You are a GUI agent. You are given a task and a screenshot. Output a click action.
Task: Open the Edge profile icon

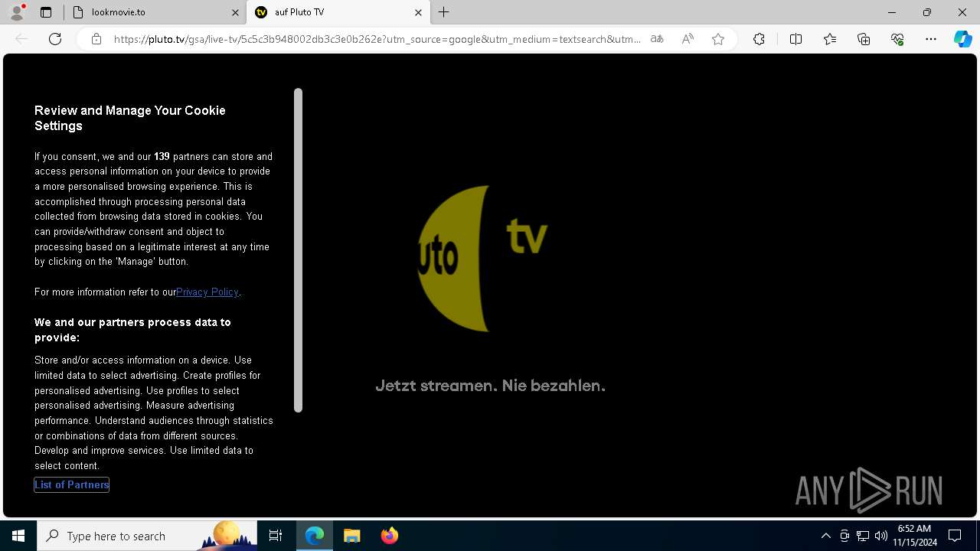pos(17,12)
